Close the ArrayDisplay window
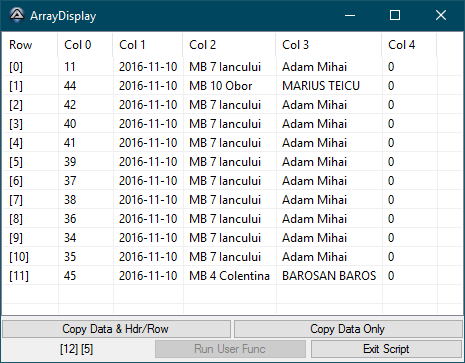Image resolution: width=465 pixels, height=363 pixels. coord(441,15)
